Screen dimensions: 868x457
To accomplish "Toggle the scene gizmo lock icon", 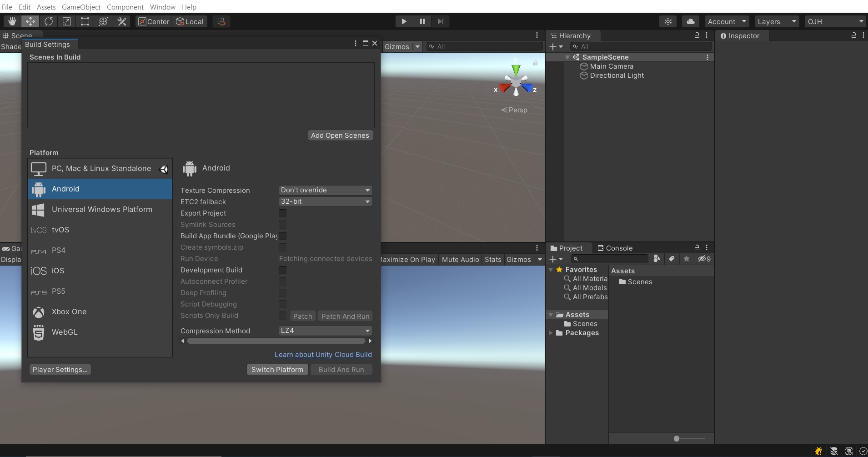I will pyautogui.click(x=535, y=63).
